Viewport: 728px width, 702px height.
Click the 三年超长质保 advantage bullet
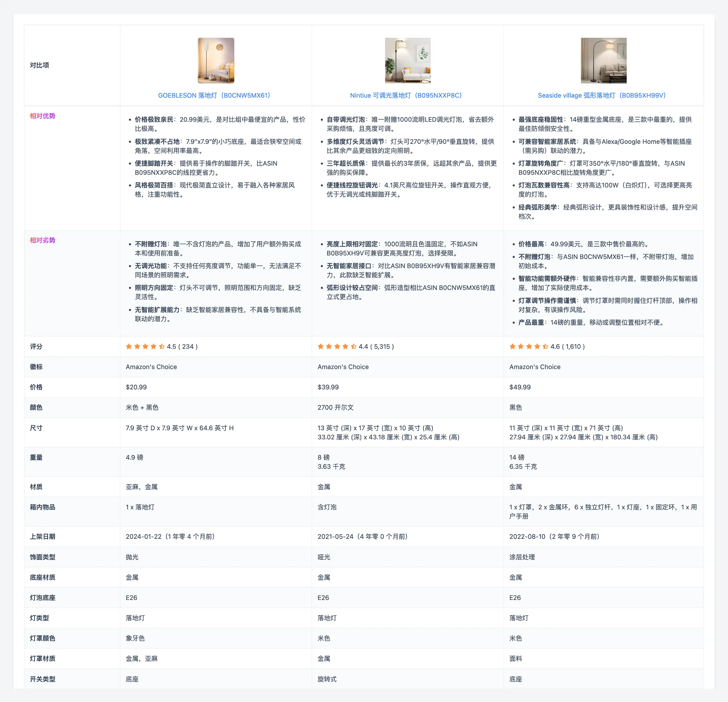pyautogui.click(x=412, y=168)
